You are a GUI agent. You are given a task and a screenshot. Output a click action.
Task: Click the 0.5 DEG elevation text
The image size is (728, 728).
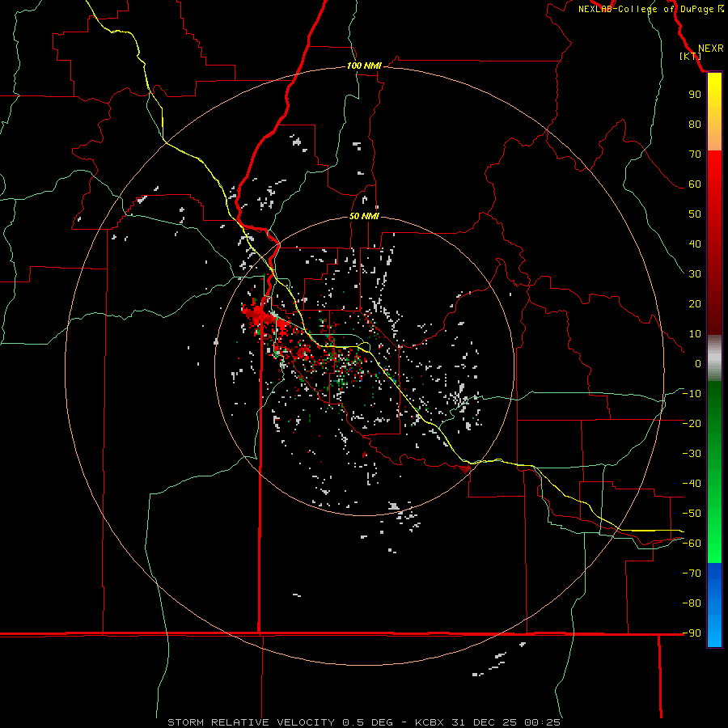pos(367,722)
